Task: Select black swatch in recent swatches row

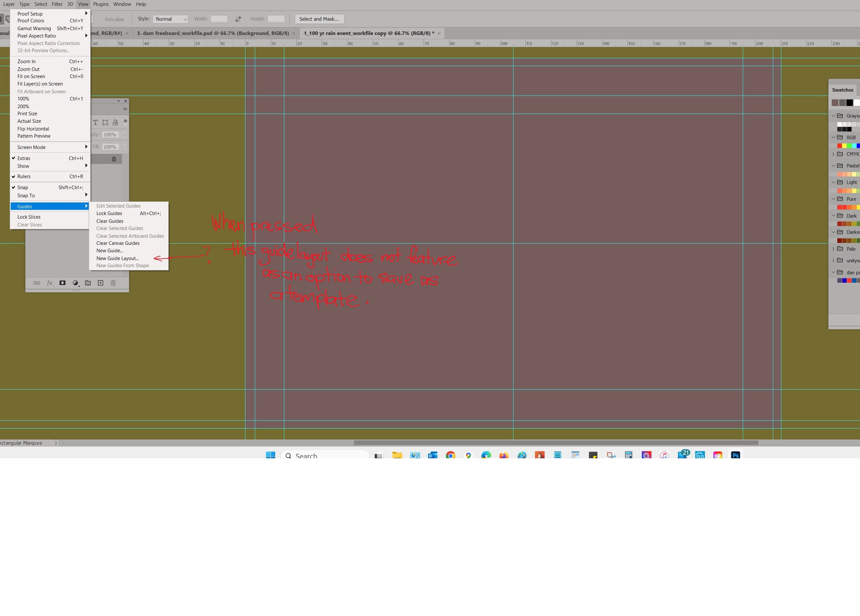Action: coord(849,102)
